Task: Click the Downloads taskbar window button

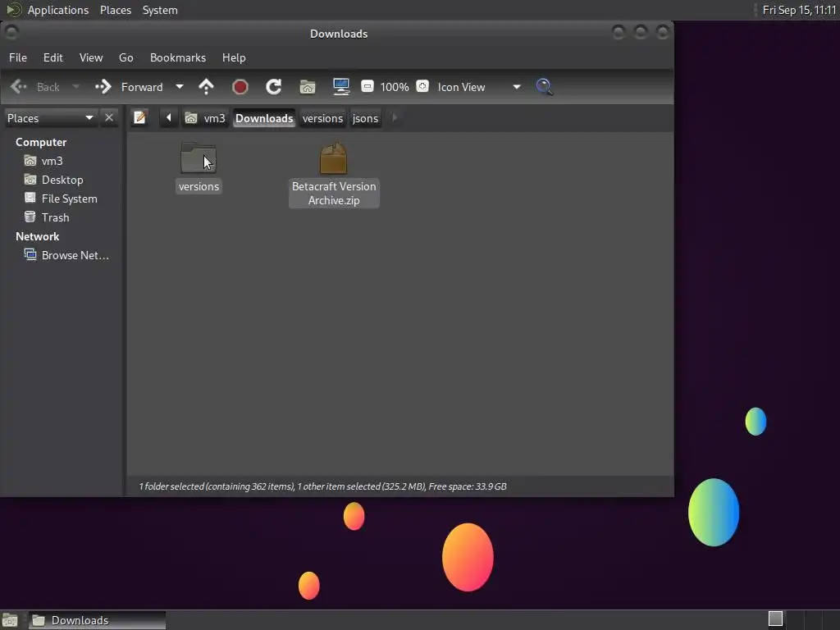Action: 97,620
